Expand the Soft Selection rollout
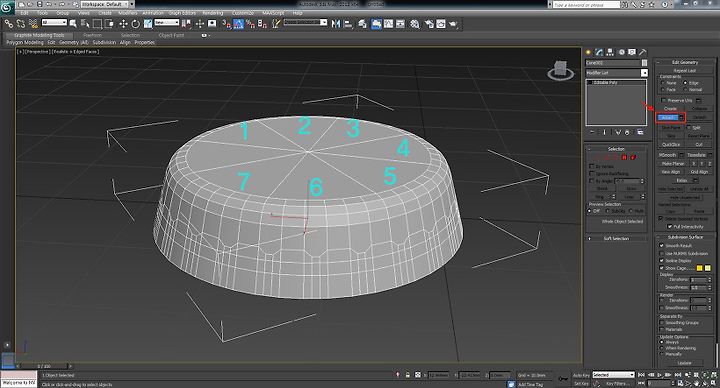The image size is (720, 388). coord(615,238)
